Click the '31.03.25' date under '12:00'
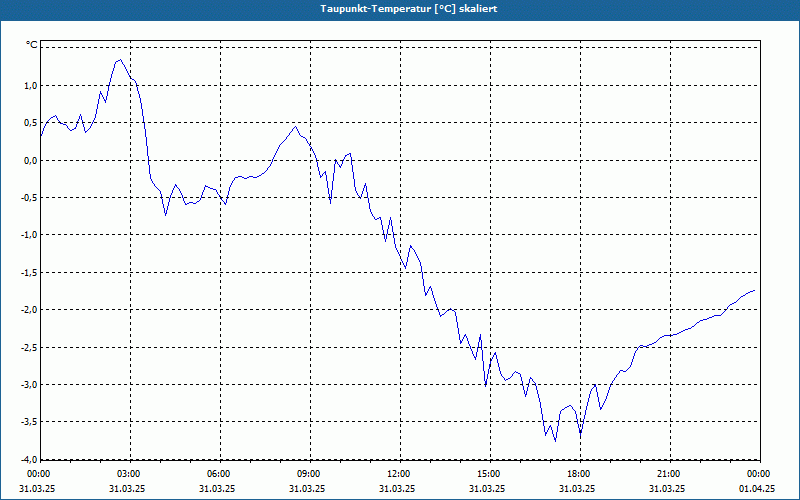The height and width of the screenshot is (500, 800). [x=397, y=488]
